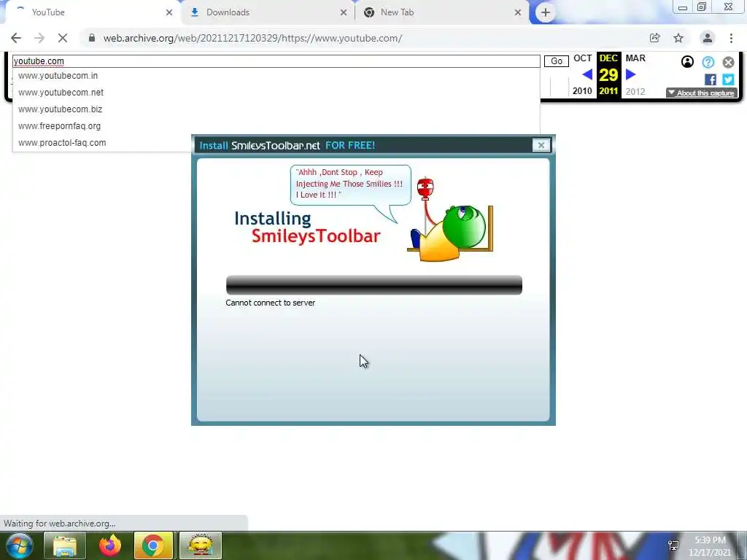This screenshot has height=560, width=747.
Task: Expand About this capture dropdown
Action: point(701,93)
